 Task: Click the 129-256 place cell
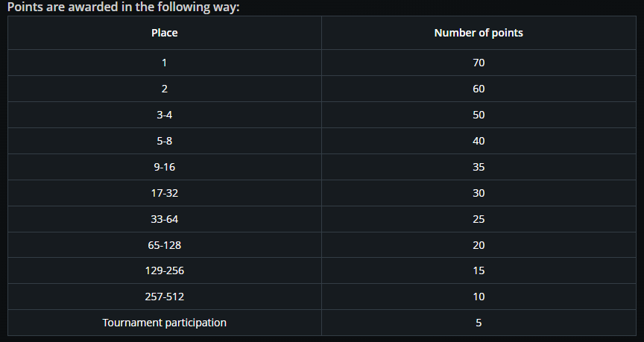(164, 270)
